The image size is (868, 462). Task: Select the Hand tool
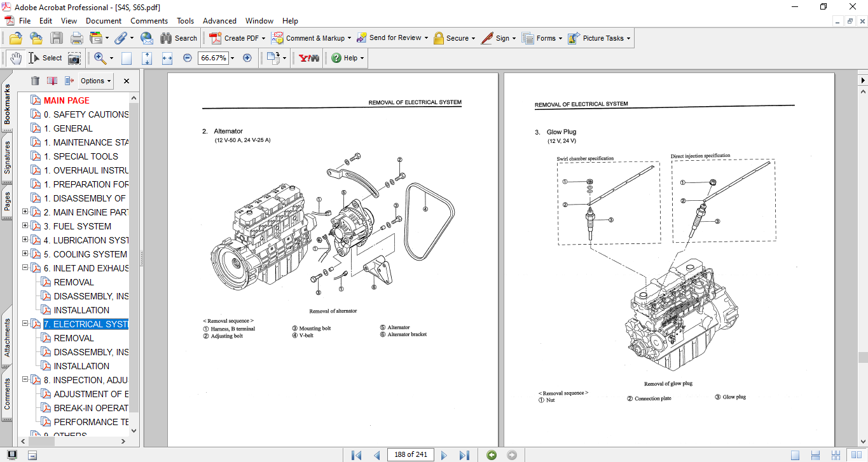pyautogui.click(x=15, y=58)
